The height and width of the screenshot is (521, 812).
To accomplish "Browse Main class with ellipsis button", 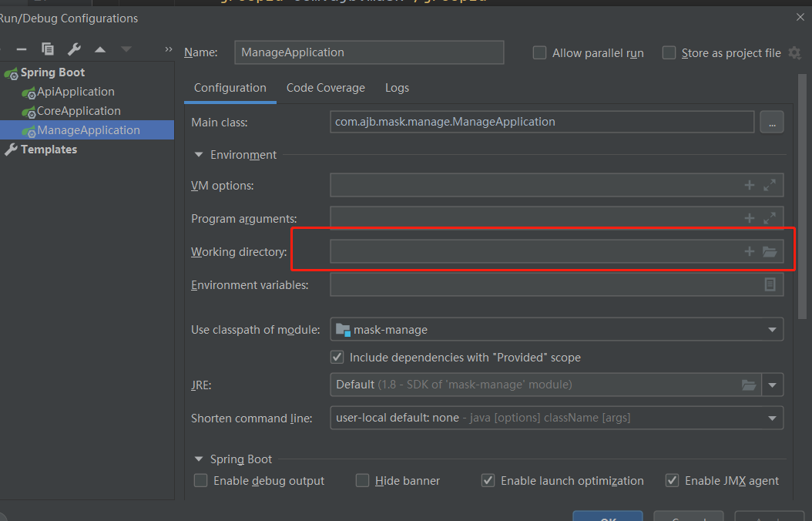I will coord(772,123).
